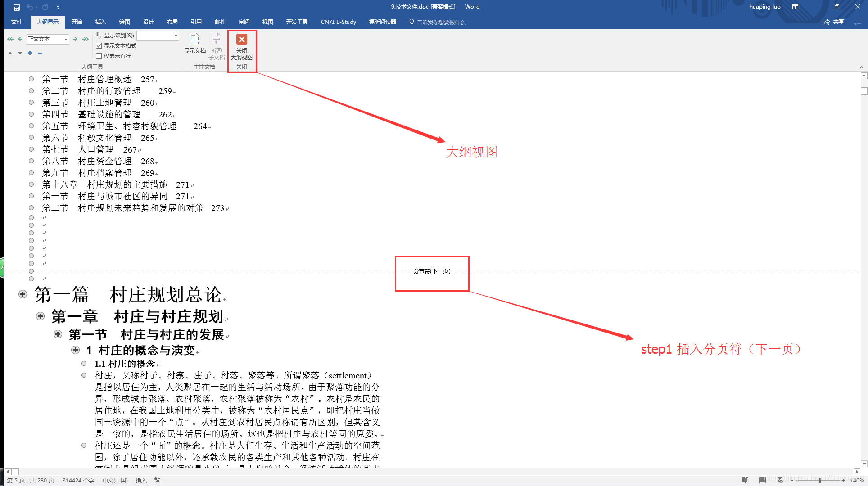Click the 第 5 页，共 280 页 page indicator
Screen dimensions: 868x486
coord(31,481)
